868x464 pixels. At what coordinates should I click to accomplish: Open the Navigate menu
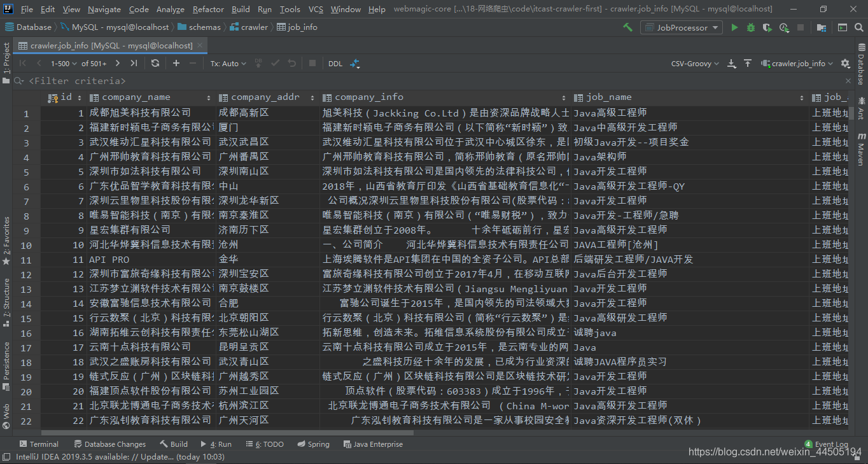pos(104,9)
